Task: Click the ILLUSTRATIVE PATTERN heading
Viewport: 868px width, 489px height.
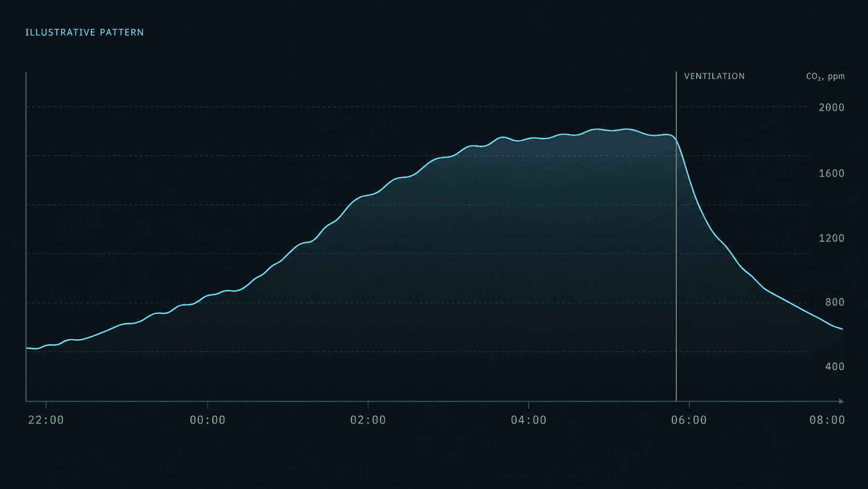Action: click(x=85, y=32)
